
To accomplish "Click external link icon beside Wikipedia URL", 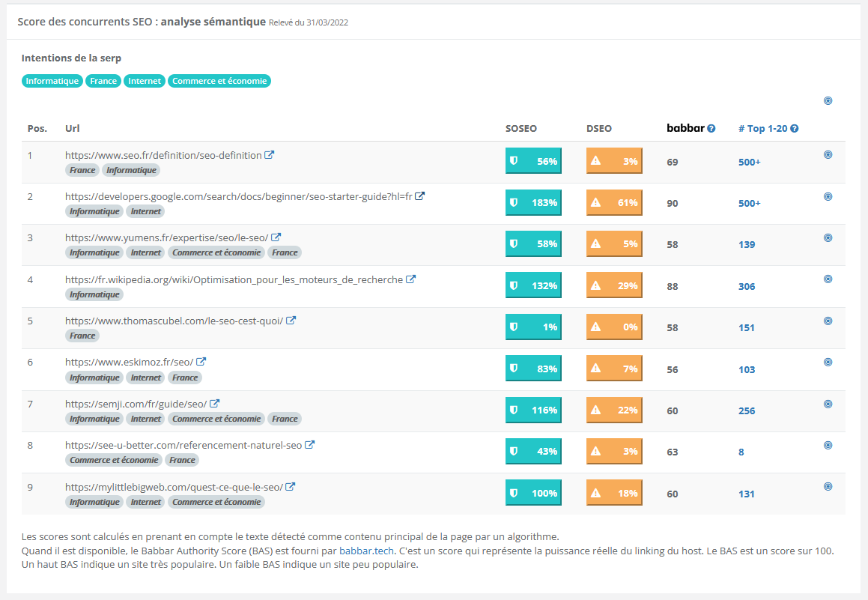I will pyautogui.click(x=410, y=279).
